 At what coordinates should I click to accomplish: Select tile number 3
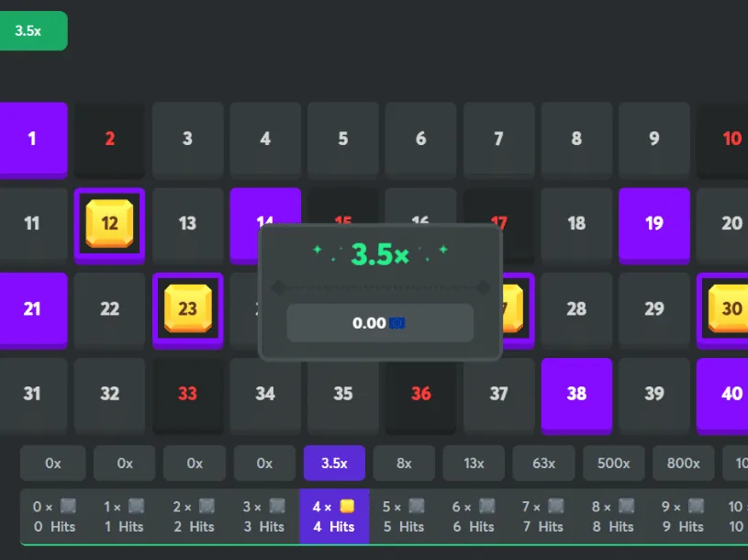click(x=188, y=140)
